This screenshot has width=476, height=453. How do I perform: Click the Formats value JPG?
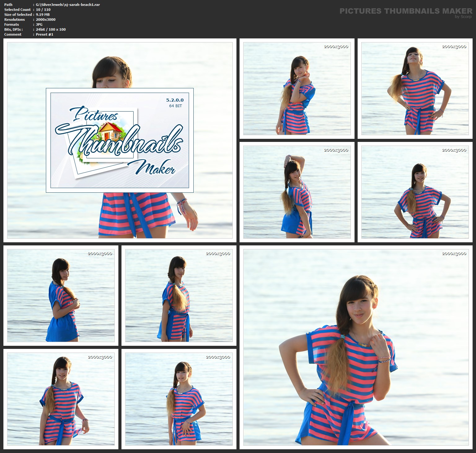[x=39, y=24]
